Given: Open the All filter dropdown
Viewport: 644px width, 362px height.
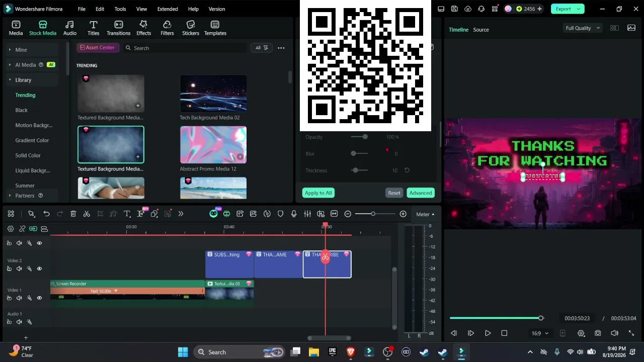Looking at the screenshot, I should (262, 48).
